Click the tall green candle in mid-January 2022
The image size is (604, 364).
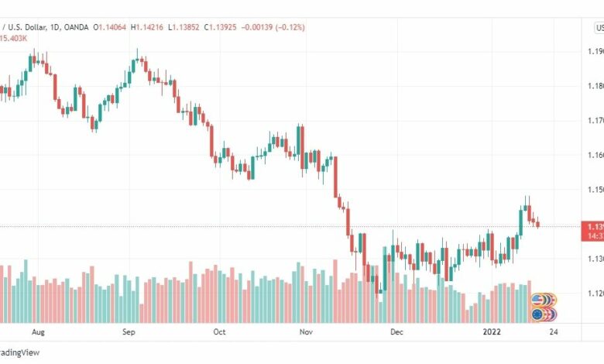pos(521,222)
